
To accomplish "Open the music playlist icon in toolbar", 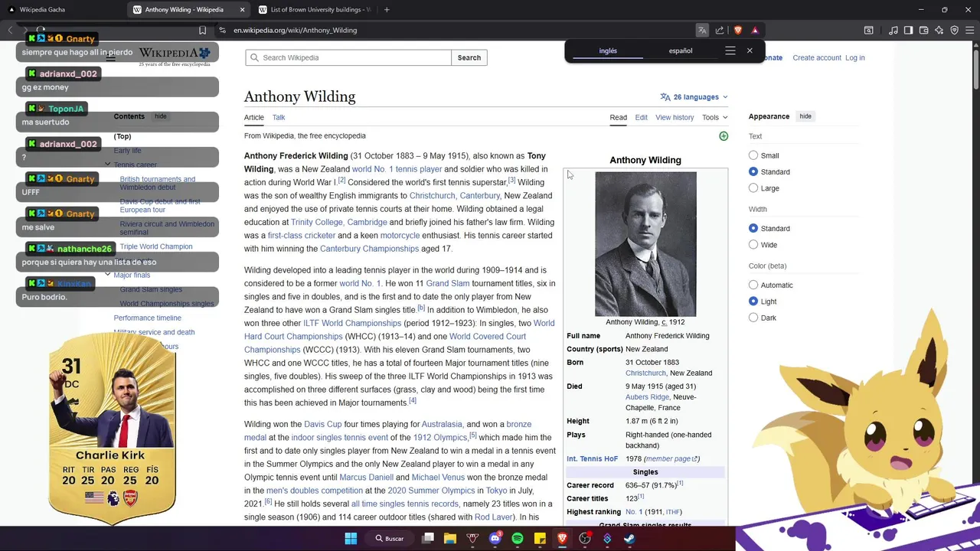I will pos(893,31).
